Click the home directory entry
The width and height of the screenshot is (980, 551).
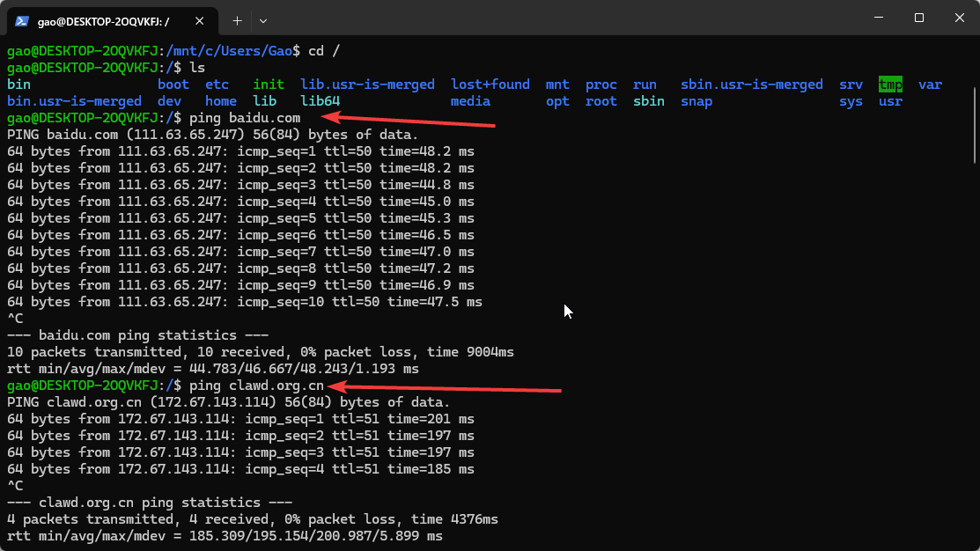(x=220, y=101)
